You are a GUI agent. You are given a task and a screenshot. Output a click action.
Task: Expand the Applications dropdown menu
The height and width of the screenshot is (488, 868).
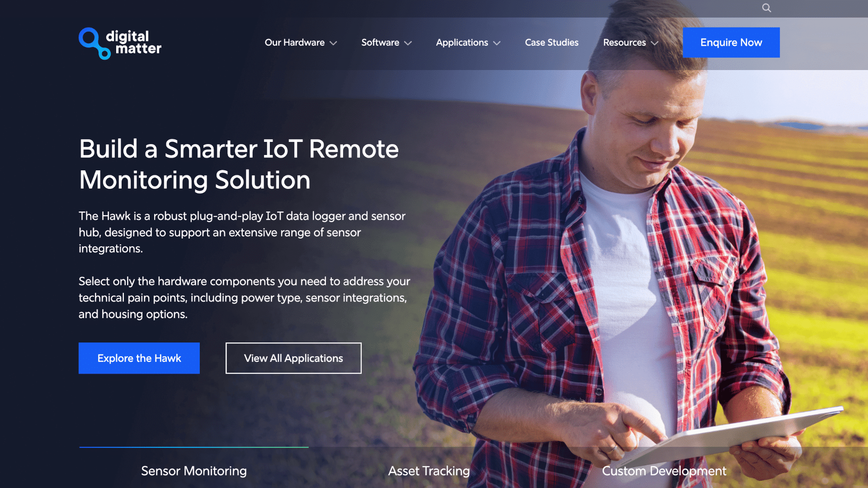468,42
